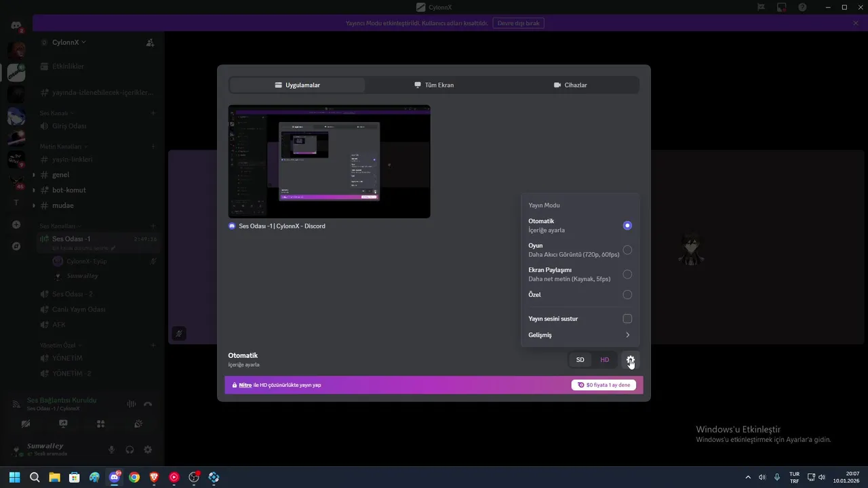Add a channel to Ses Kanalları
Screen dimensions: 868x488
click(153, 226)
